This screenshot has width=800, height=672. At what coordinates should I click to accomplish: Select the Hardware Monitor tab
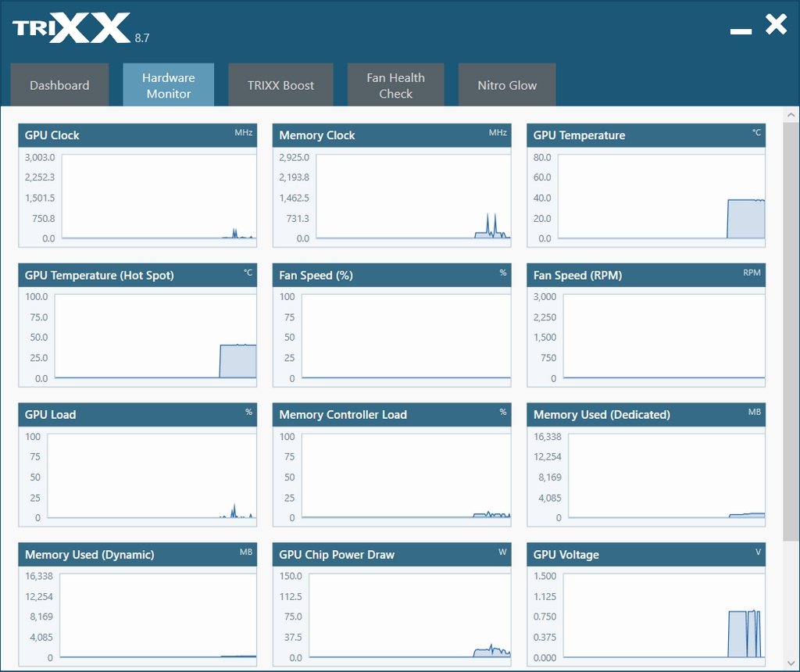tap(169, 84)
